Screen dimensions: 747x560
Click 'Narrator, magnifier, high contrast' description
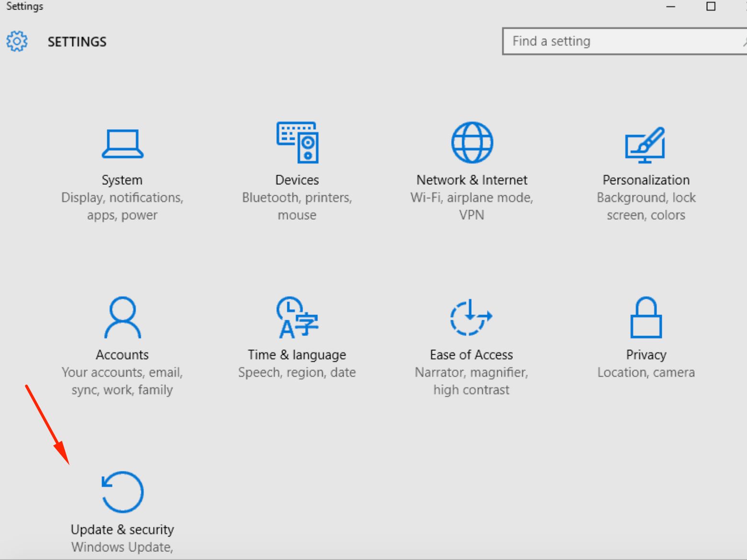click(471, 381)
